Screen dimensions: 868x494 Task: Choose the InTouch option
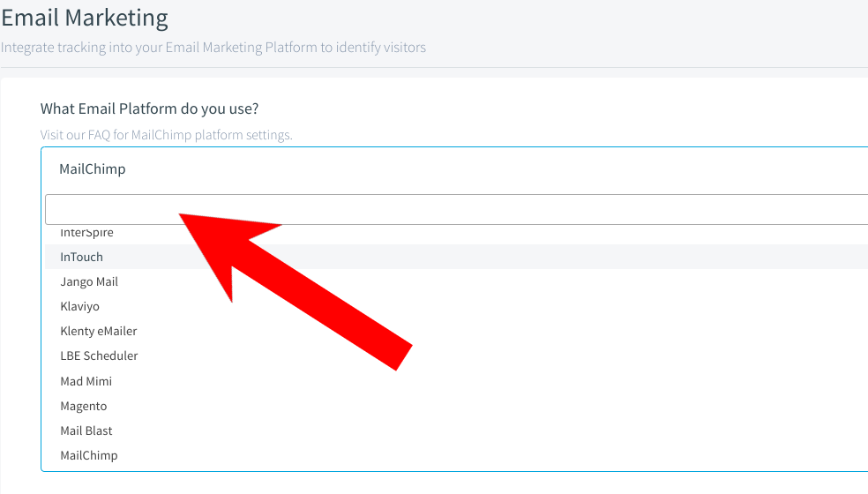456,257
